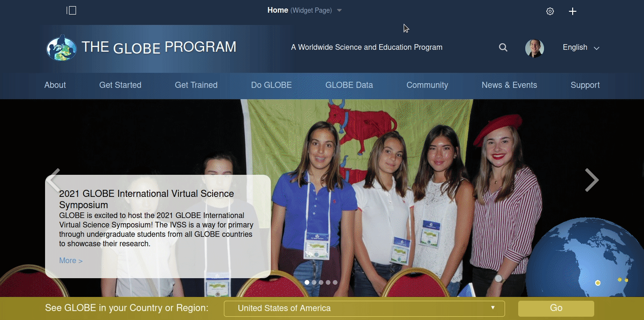The height and width of the screenshot is (320, 644).
Task: Advance to next carousel slide arrow
Action: tap(591, 180)
